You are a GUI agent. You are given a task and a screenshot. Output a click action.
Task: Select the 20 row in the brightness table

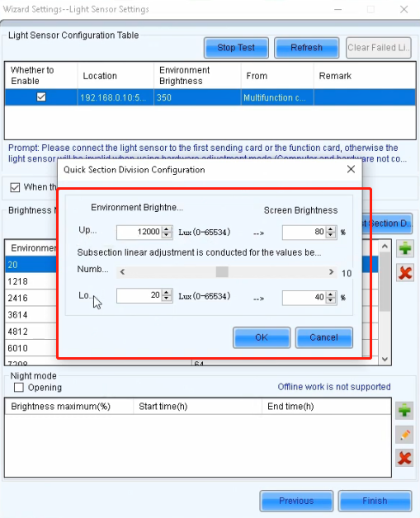pyautogui.click(x=31, y=265)
